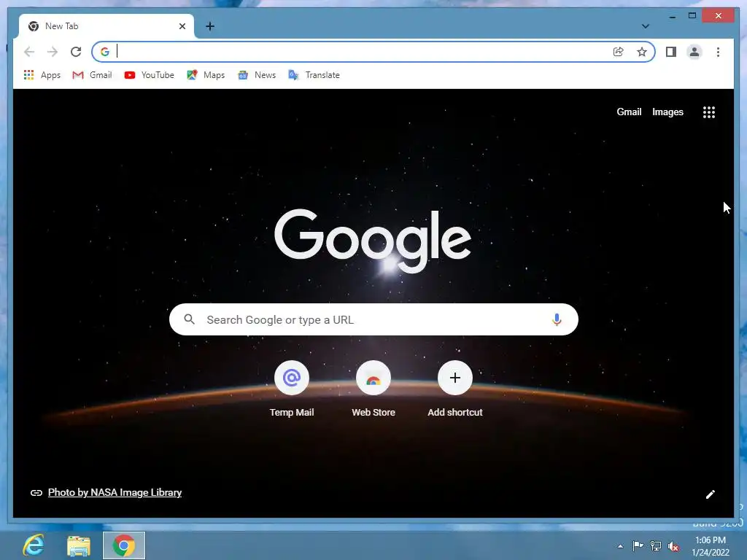
Task: Click the network tray icon
Action: pos(656,545)
